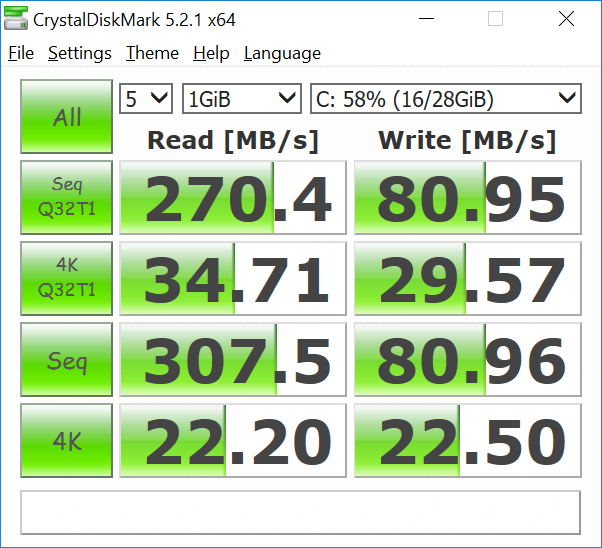Screen dimensions: 602x548
Task: Open the Language menu
Action: click(x=282, y=53)
